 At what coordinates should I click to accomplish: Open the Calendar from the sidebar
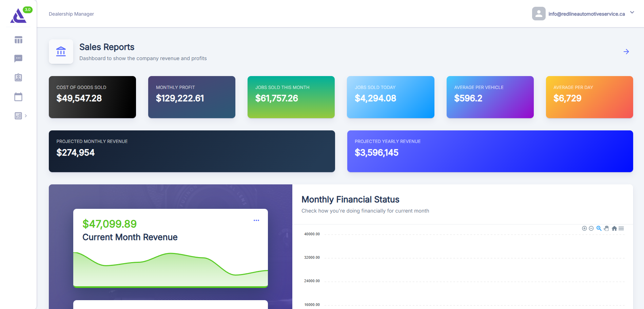[18, 96]
